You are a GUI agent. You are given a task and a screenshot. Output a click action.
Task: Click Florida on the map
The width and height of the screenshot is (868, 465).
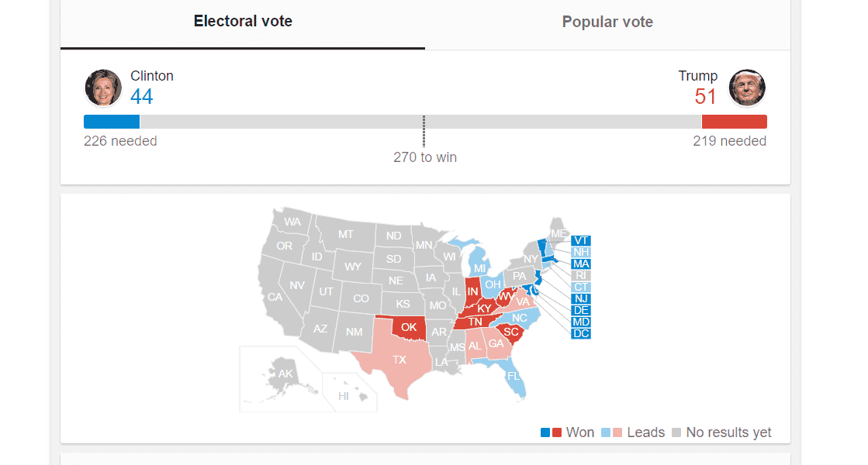tap(514, 376)
